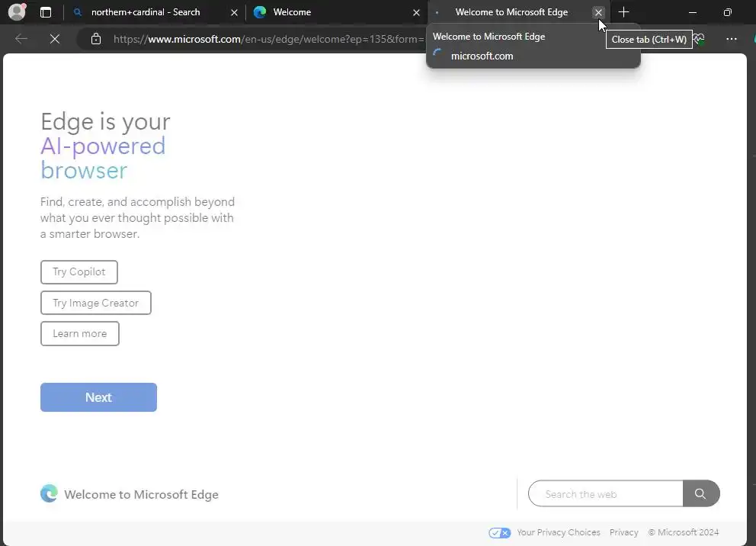Click © Microsoft 2024 text
Image resolution: width=756 pixels, height=546 pixels.
(x=683, y=532)
